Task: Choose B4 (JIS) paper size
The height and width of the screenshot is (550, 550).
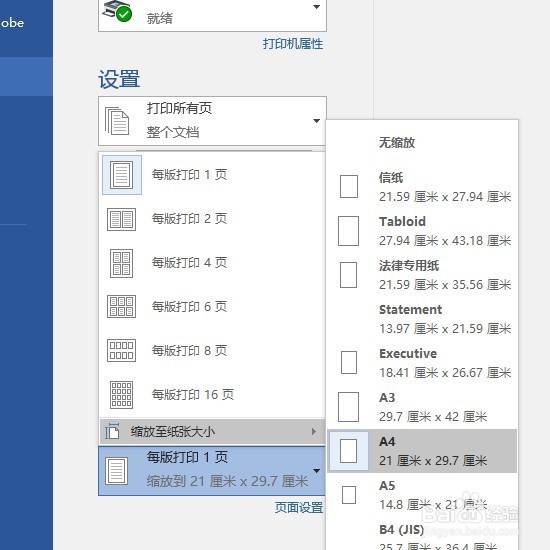Action: tap(422, 536)
